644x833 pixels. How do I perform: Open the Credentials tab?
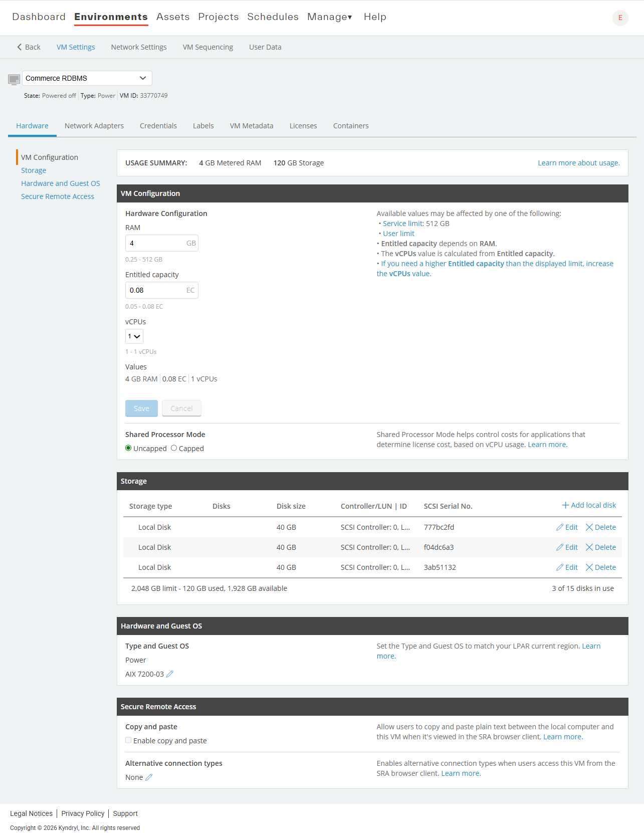pyautogui.click(x=158, y=126)
